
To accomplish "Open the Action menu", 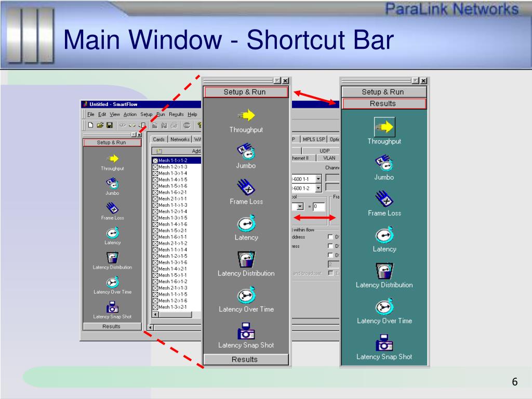I will [x=130, y=114].
